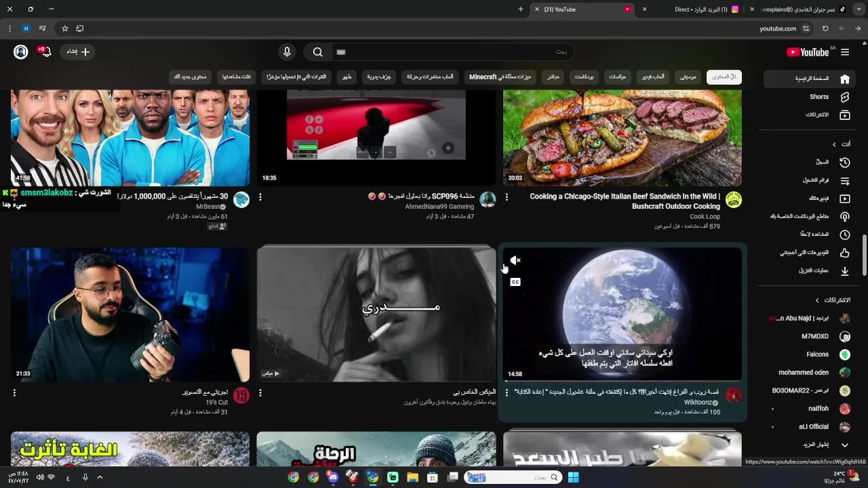Screen dimensions: 868x488
Task: Open the MrBeast celebrities video thumbnail
Action: pyautogui.click(x=130, y=138)
